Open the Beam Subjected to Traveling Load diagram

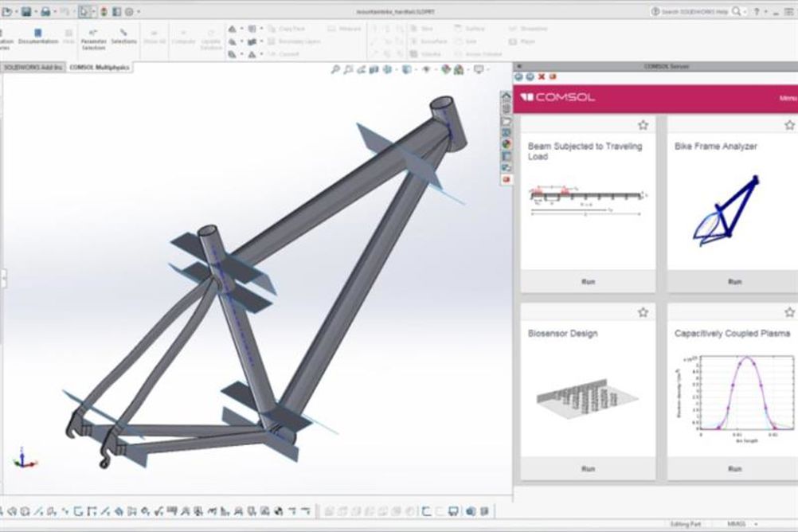click(589, 201)
